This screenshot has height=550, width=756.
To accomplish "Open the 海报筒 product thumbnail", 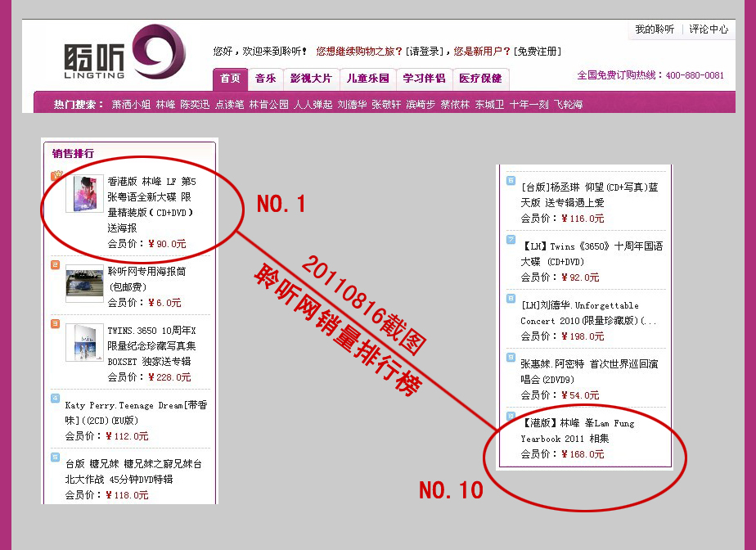I will pos(85,284).
